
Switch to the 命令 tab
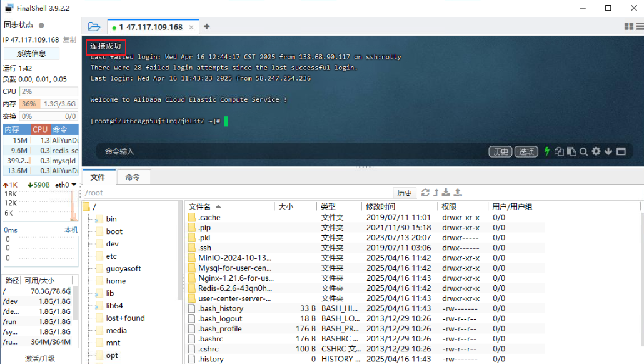133,177
